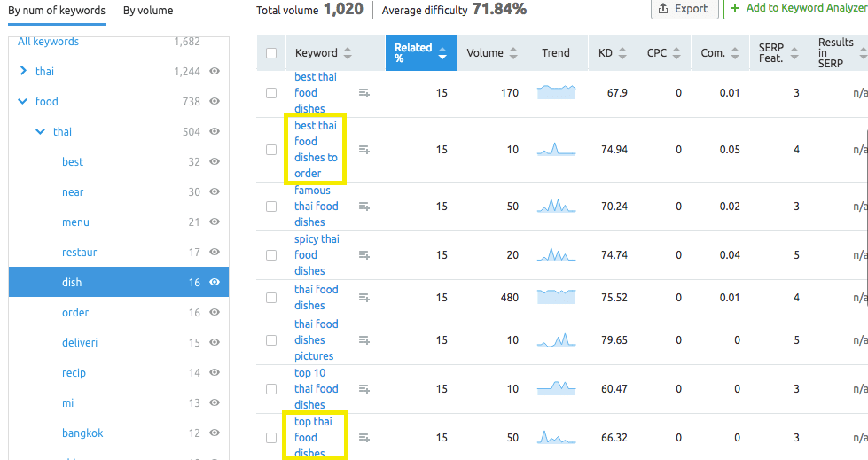Expand the top-level 'thai' keyword group
The image size is (868, 460).
23,71
